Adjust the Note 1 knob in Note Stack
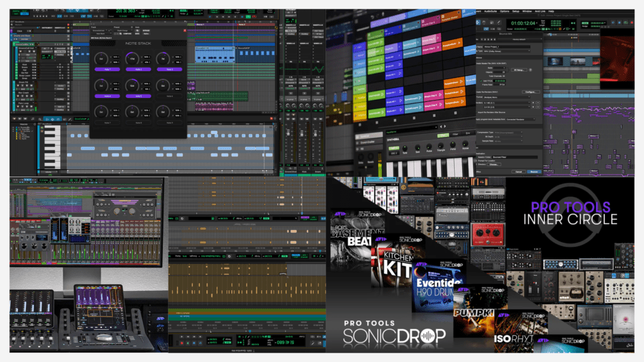The width and height of the screenshot is (644, 362). [x=101, y=59]
